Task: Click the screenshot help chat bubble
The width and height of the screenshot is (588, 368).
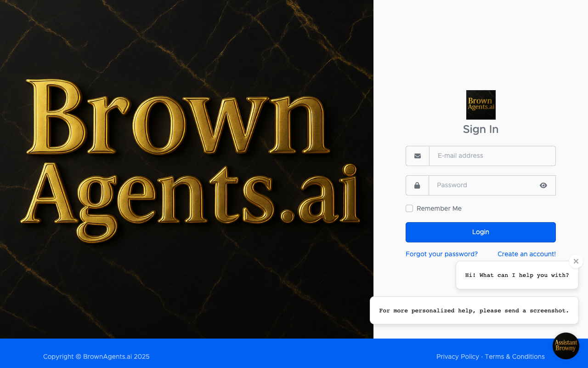Action: click(474, 310)
